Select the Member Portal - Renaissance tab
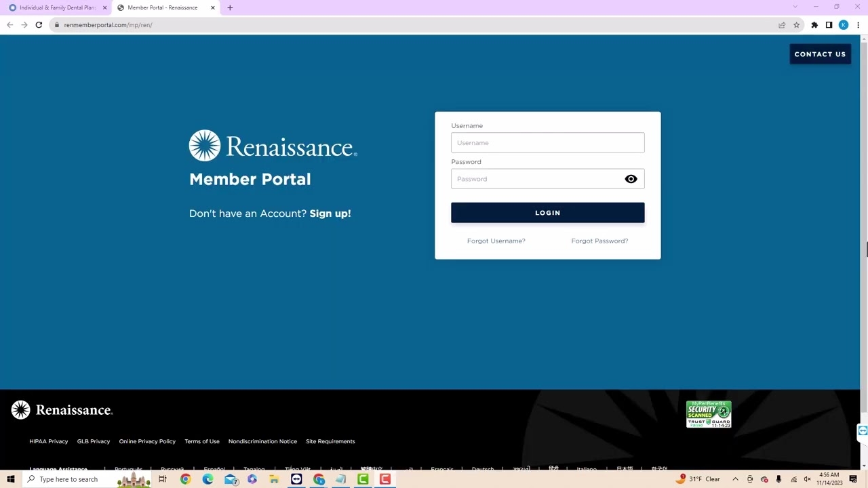This screenshot has width=868, height=488. point(163,7)
